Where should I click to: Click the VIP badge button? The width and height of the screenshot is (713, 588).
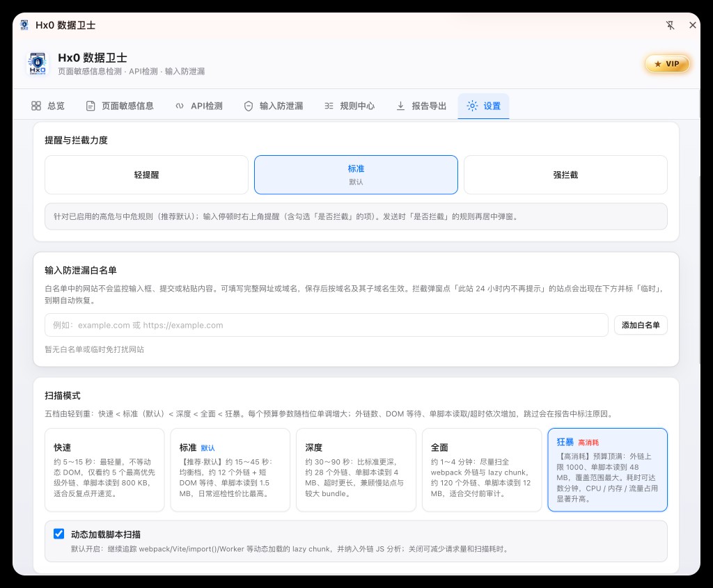[667, 64]
